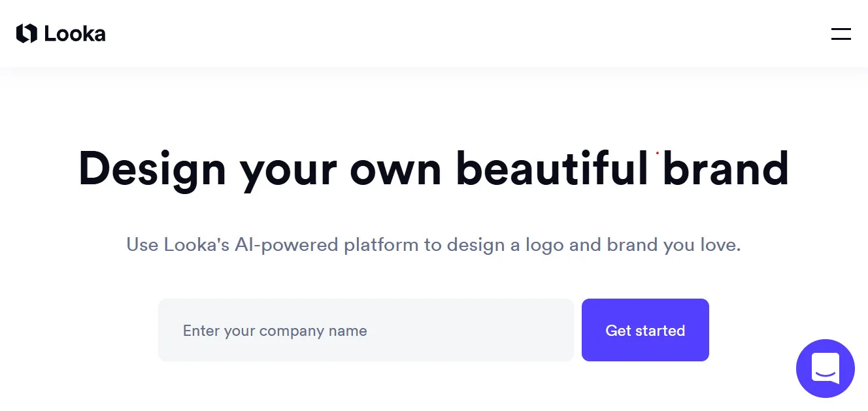Click inside the Enter your company name box
The width and height of the screenshot is (868, 411).
coord(366,330)
